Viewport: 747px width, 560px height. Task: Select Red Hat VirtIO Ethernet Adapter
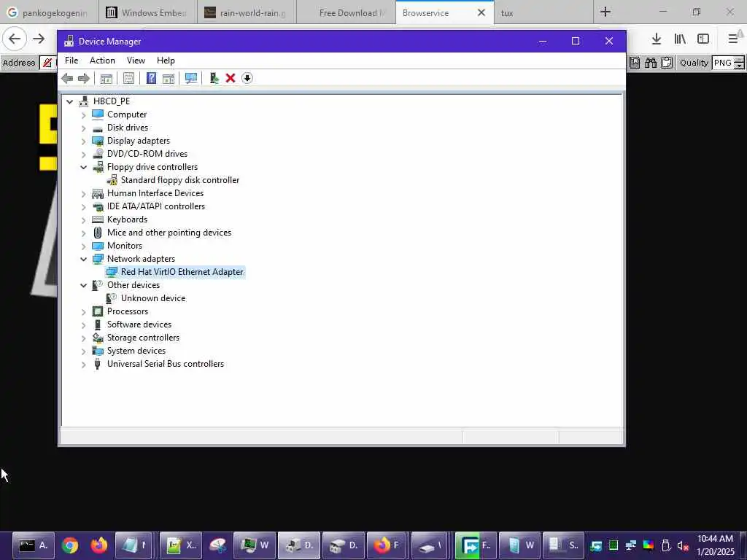(x=182, y=272)
